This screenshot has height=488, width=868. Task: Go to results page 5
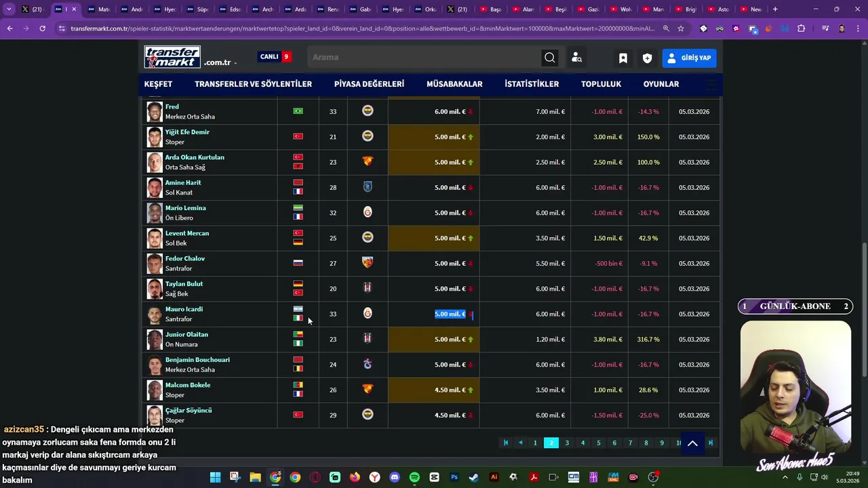[599, 443]
